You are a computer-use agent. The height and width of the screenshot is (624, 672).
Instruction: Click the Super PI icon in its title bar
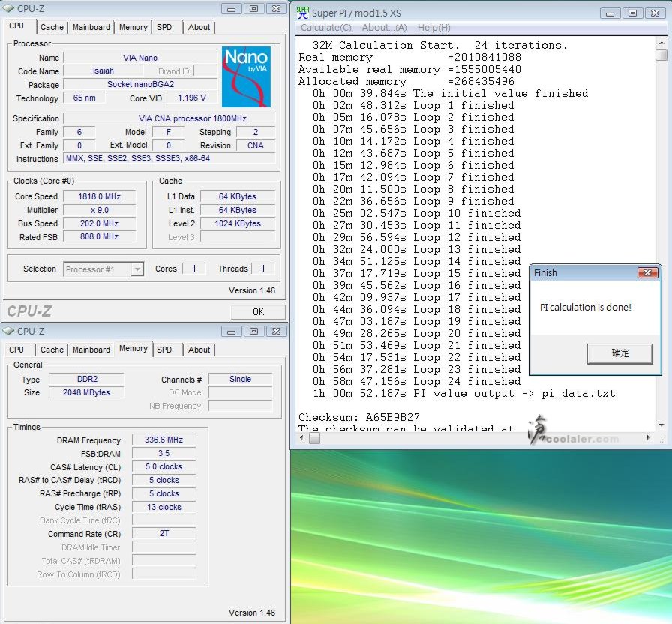[x=302, y=13]
